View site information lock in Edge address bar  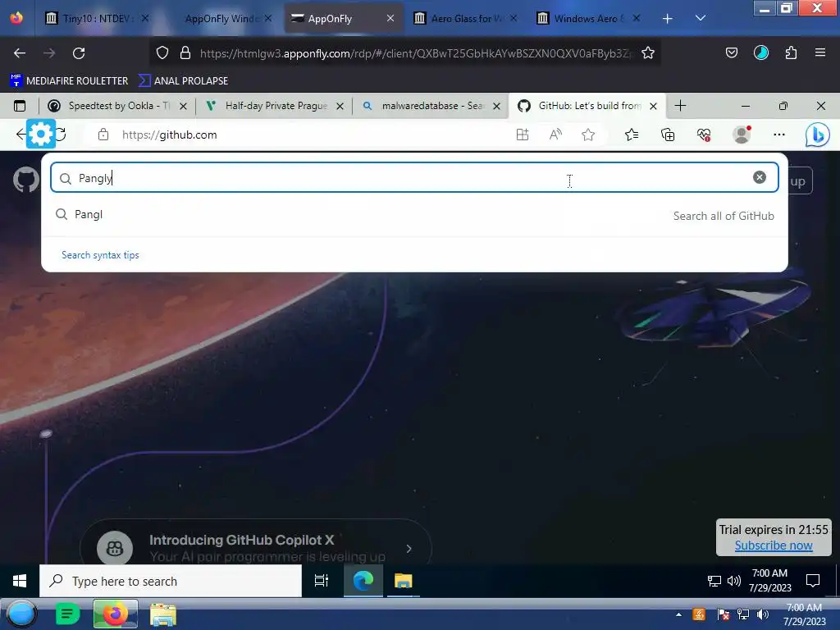coord(103,135)
